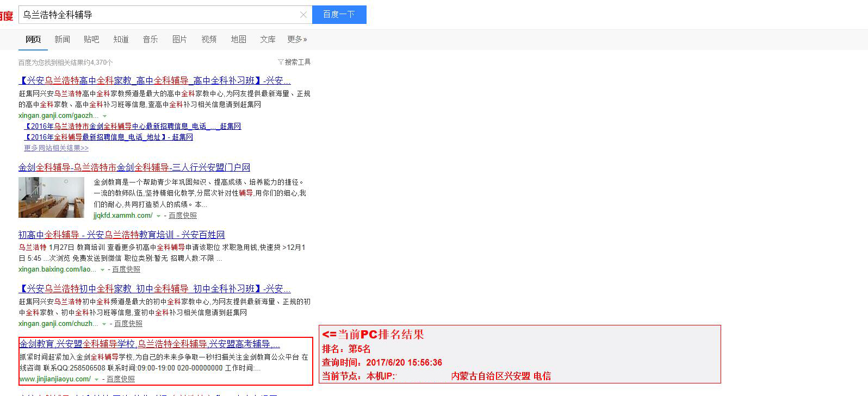Switch to the 图片 tab
This screenshot has height=396, width=868.
click(179, 39)
